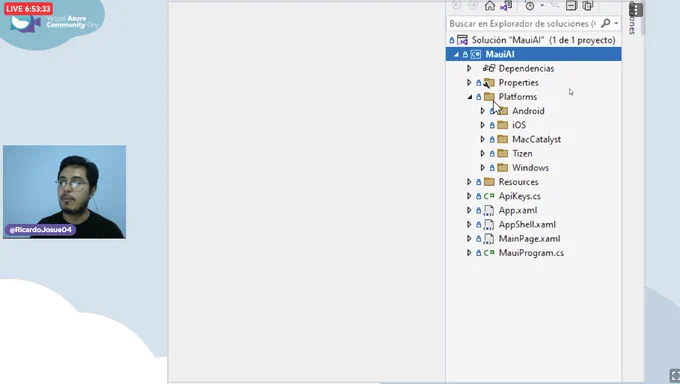Expand the iOS folder
The width and height of the screenshot is (680, 384).
483,125
